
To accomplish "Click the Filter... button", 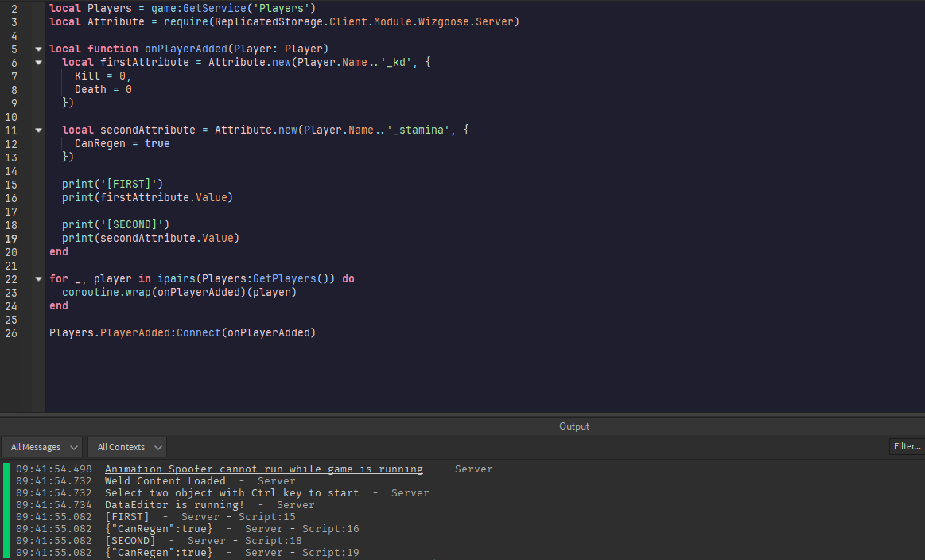I will [906, 446].
